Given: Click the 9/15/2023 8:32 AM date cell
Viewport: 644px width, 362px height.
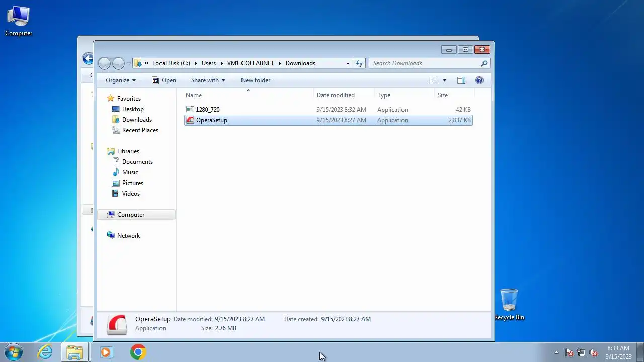Looking at the screenshot, I should point(342,110).
